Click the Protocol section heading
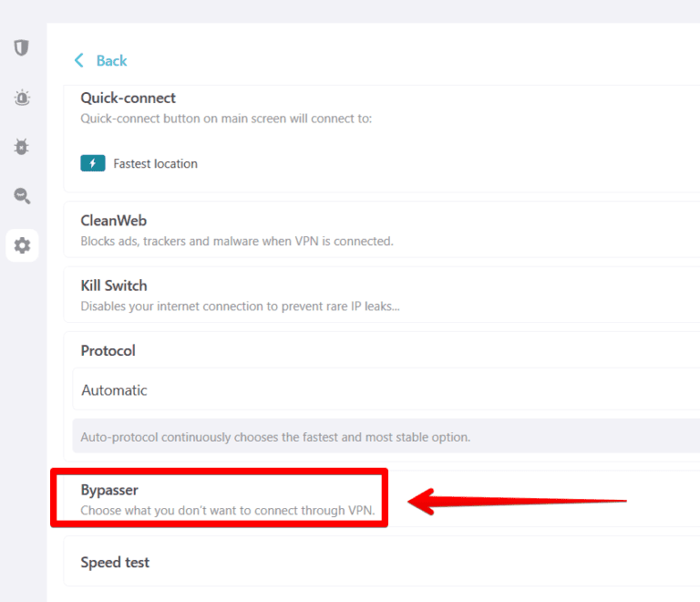This screenshot has width=700, height=602. click(108, 350)
